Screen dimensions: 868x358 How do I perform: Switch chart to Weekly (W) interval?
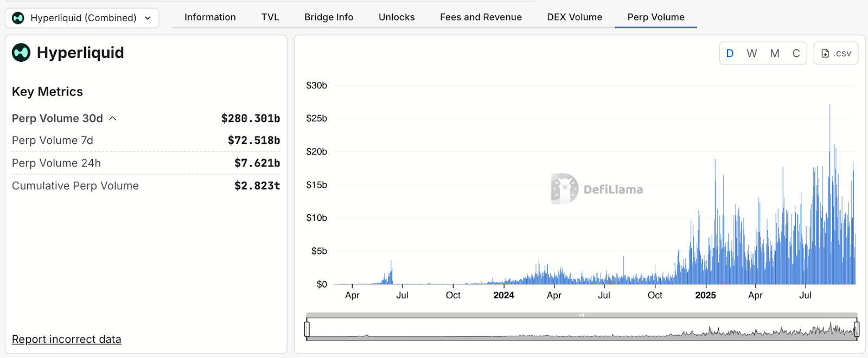coord(751,53)
